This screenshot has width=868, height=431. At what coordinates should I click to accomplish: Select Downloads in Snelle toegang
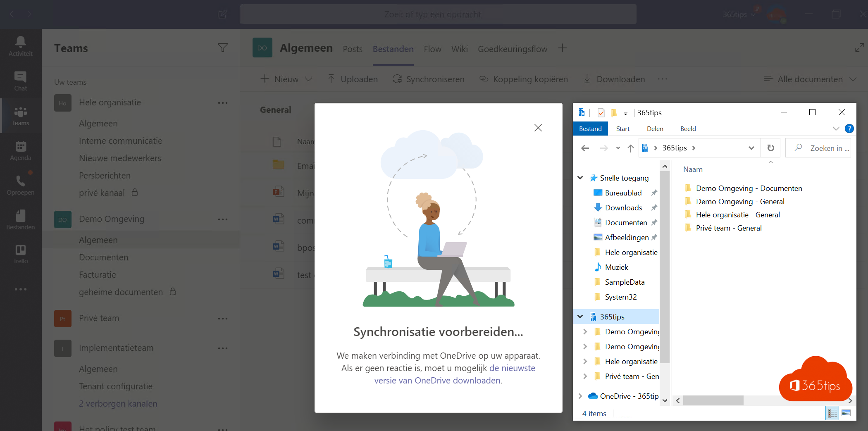coord(623,207)
